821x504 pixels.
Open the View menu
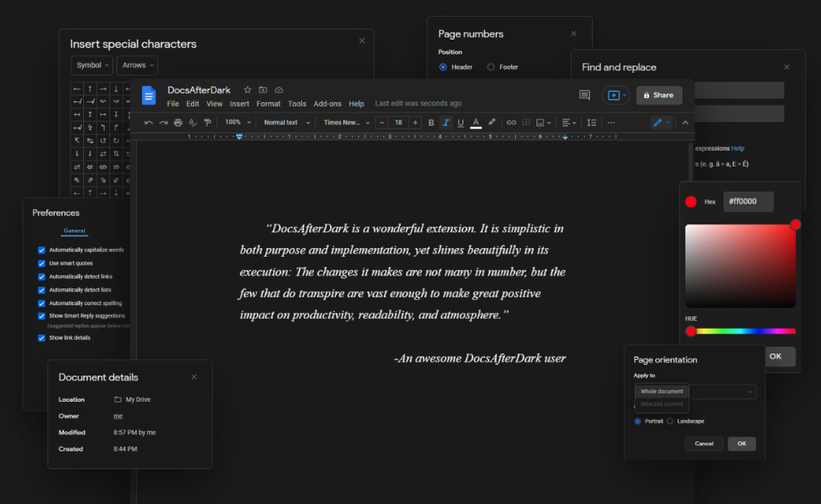214,104
